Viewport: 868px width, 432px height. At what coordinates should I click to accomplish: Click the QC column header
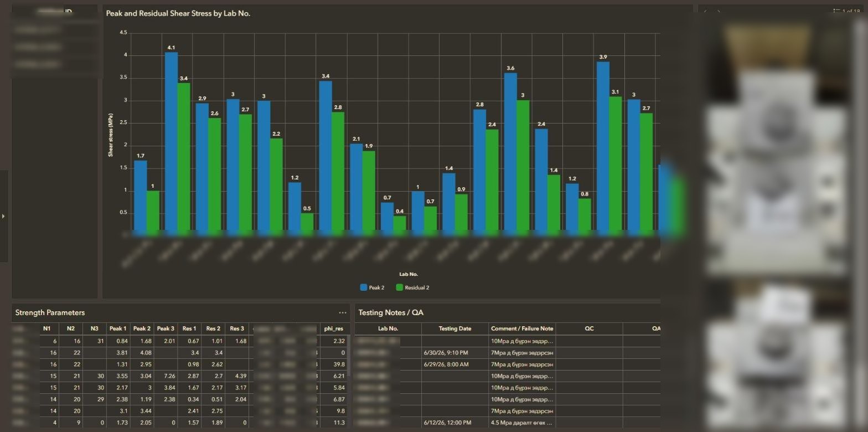click(589, 328)
